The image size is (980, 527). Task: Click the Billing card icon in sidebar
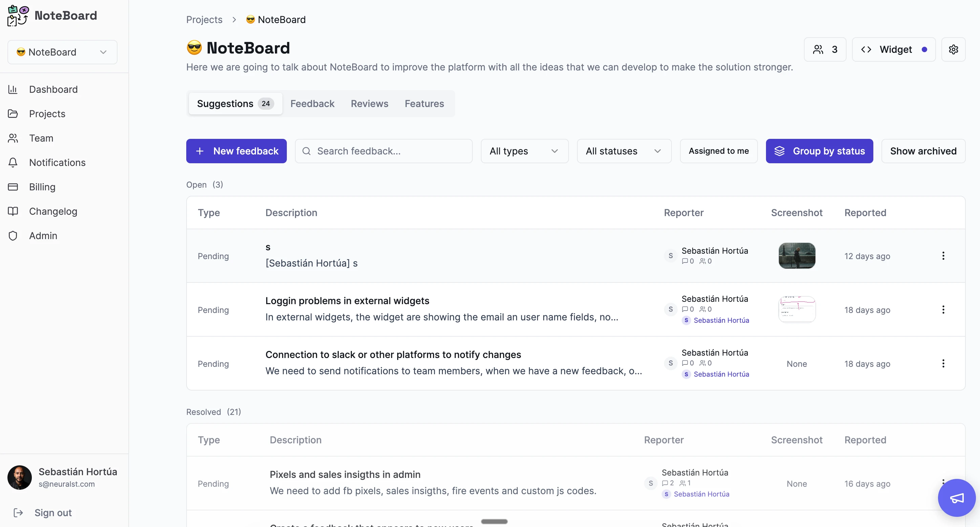13,187
